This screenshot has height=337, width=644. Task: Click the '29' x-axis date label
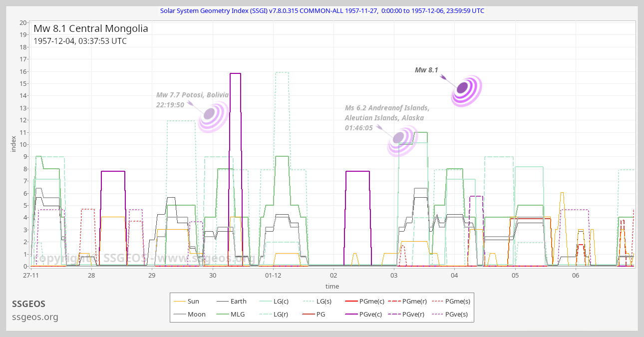(152, 276)
